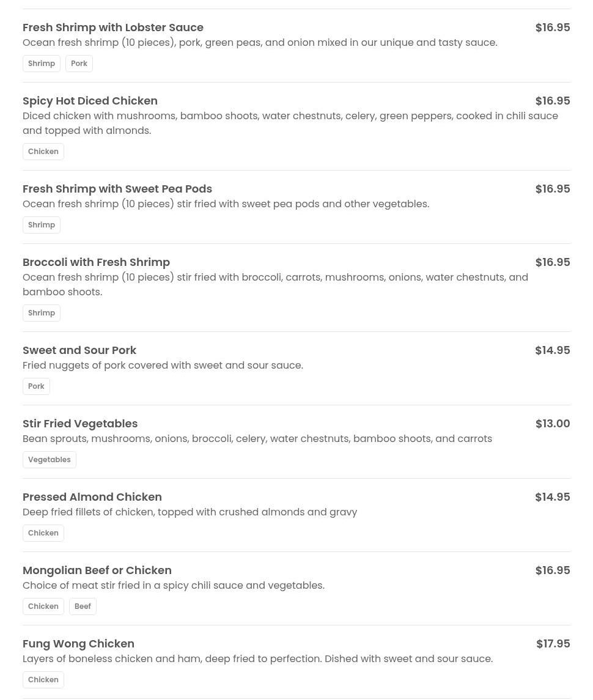Click Chicken tag under Spicy Hot Diced Chicken
593x700 pixels.
point(43,152)
